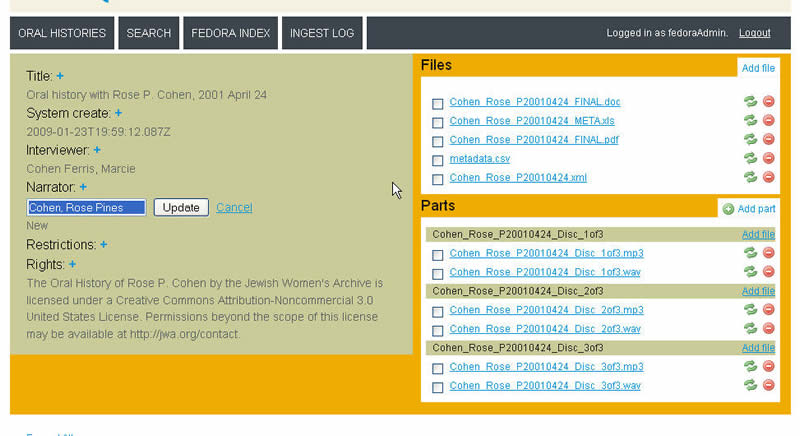
Task: Check the Disc_2of3.wav checkbox
Action: click(x=437, y=331)
